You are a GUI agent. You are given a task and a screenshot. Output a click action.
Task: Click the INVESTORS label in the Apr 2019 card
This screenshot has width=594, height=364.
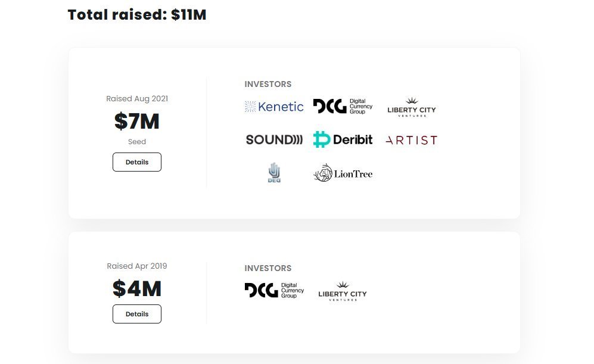tap(268, 268)
